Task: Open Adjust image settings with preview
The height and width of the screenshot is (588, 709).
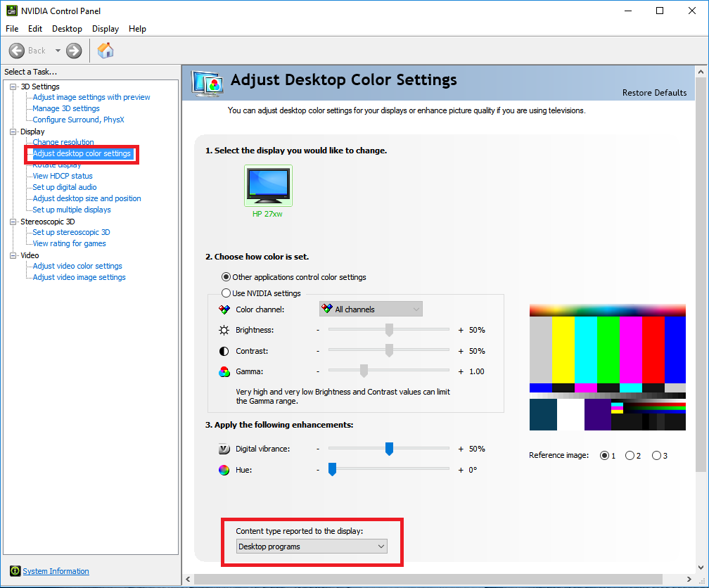Action: point(91,97)
